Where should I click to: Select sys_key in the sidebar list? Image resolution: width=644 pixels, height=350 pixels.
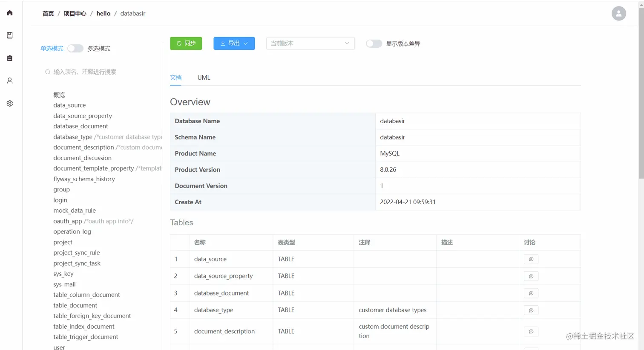63,274
